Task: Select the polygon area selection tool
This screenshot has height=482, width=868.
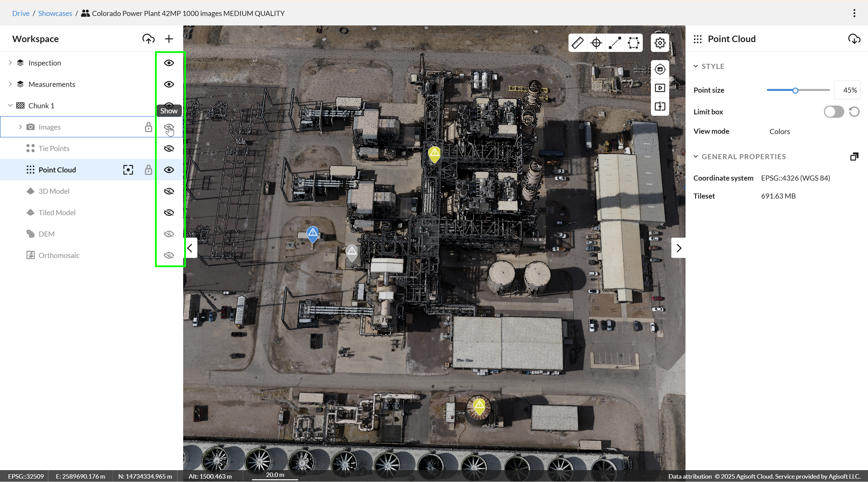Action: 633,43
